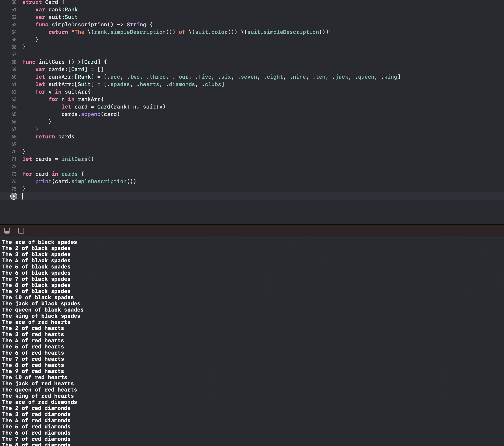Click line number 58 in the gutter
The image size is (504, 446).
click(14, 62)
